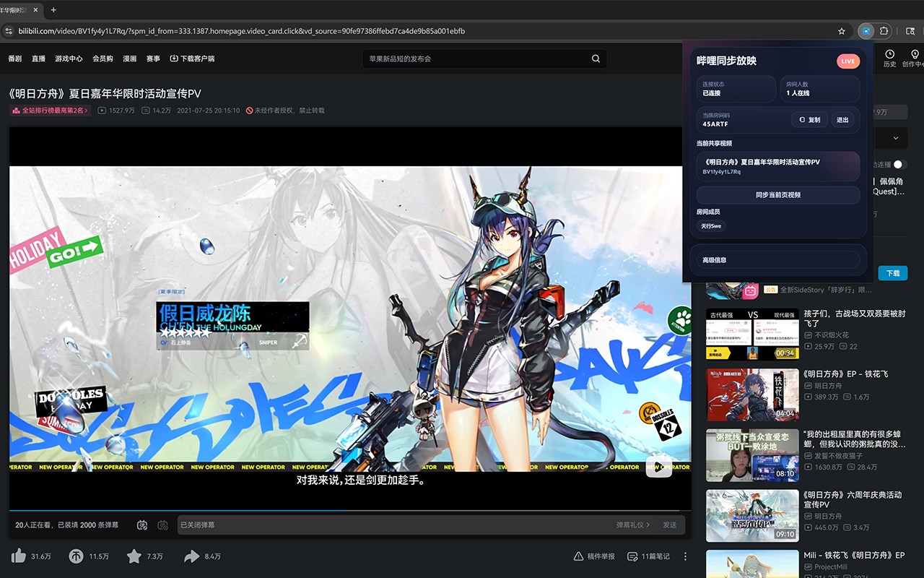
Task: Click member tag 天行Swe
Action: click(711, 226)
